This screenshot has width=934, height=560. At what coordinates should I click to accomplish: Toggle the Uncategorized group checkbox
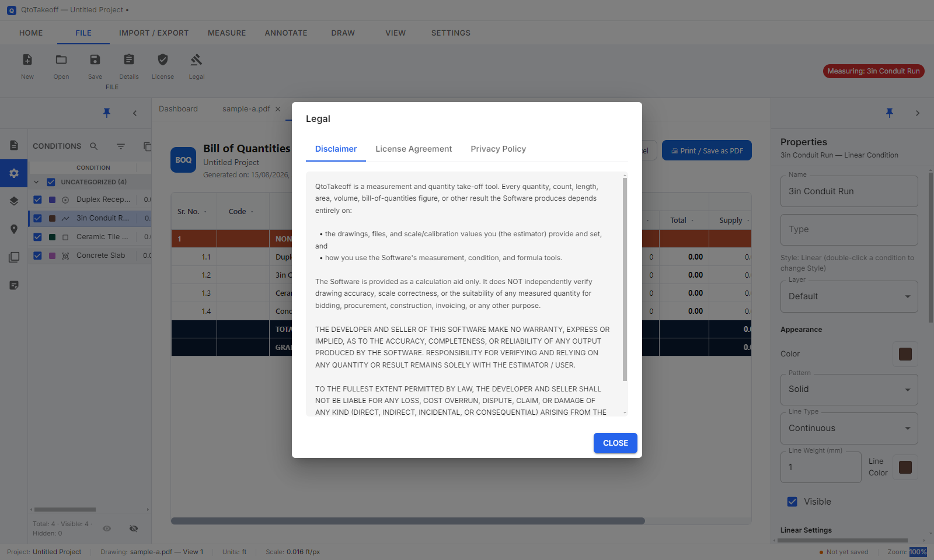coord(51,182)
